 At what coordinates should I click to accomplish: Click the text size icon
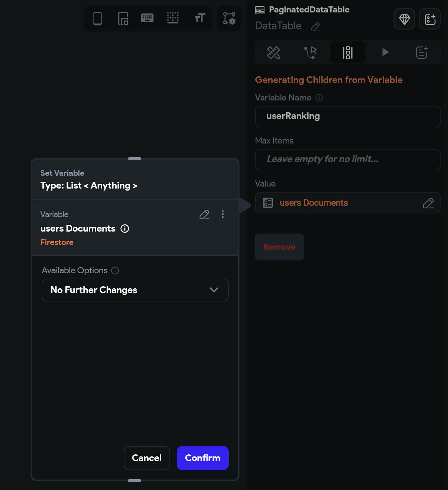[x=199, y=18]
